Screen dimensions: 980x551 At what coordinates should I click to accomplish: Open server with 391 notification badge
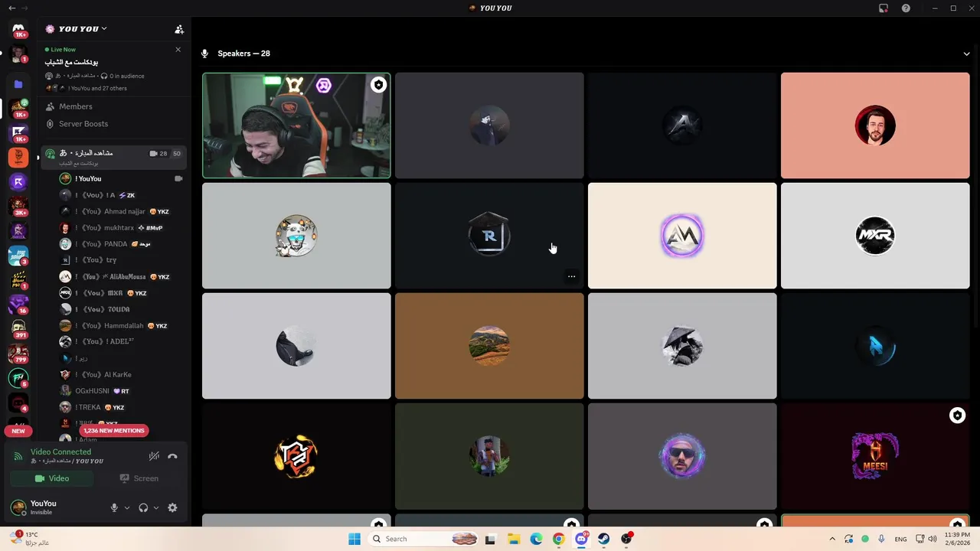18,329
